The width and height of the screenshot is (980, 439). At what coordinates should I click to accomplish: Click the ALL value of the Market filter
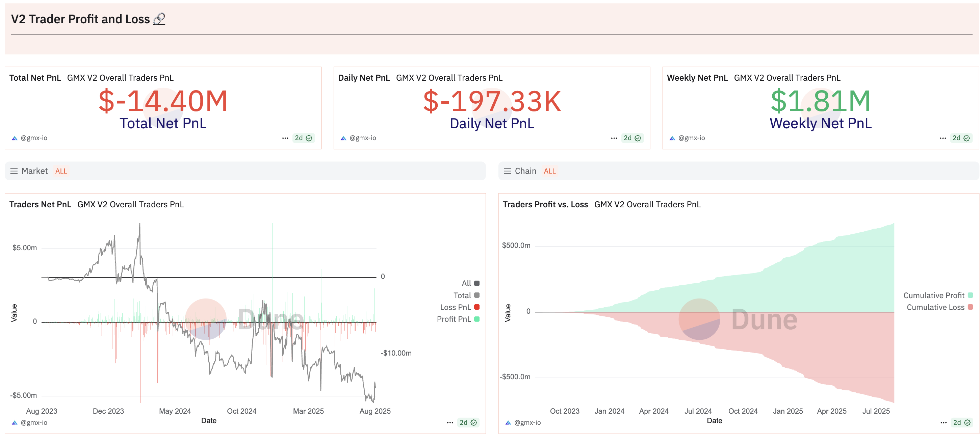pos(61,171)
